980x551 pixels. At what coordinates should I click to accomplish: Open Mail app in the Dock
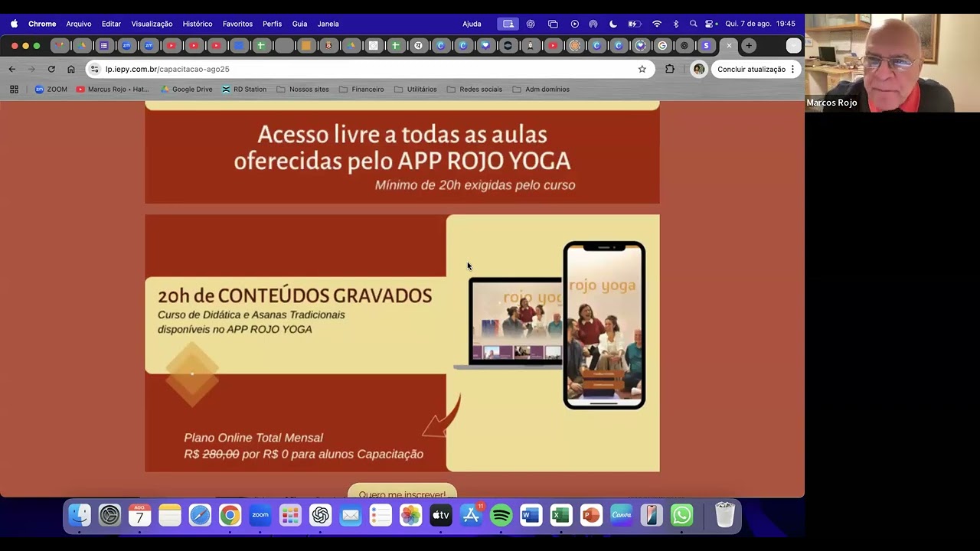pyautogui.click(x=351, y=516)
